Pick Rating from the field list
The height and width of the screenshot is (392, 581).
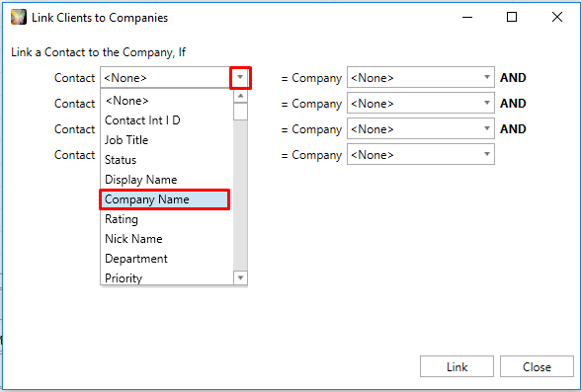pos(167,219)
